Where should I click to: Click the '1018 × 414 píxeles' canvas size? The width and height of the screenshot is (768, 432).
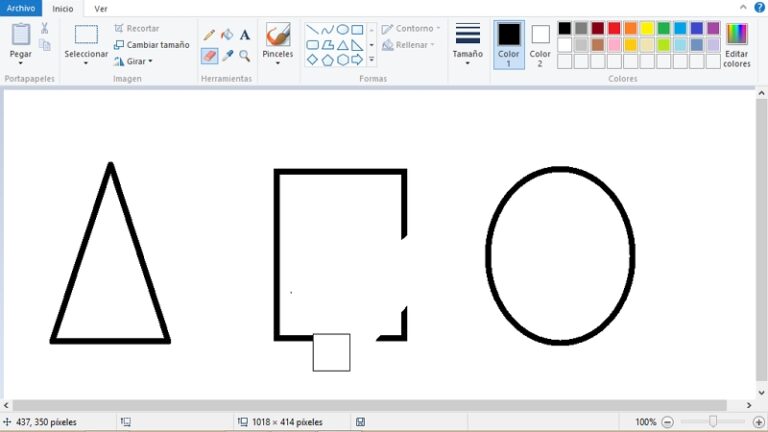[287, 422]
